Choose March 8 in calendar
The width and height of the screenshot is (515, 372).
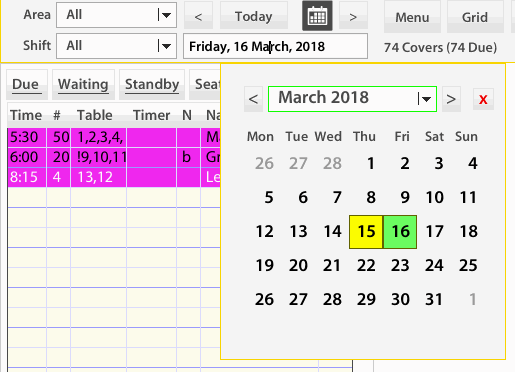(371, 198)
